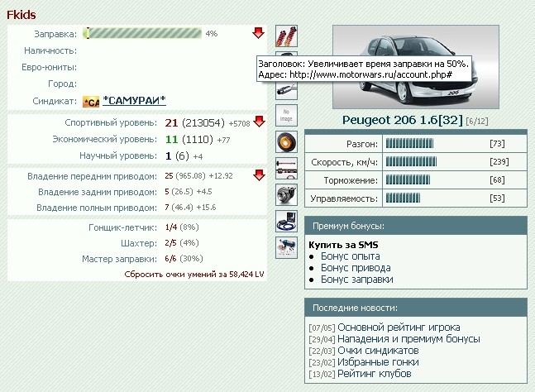Click front-wheel drive value '25 (965.08)'
The image size is (535, 392).
point(185,176)
